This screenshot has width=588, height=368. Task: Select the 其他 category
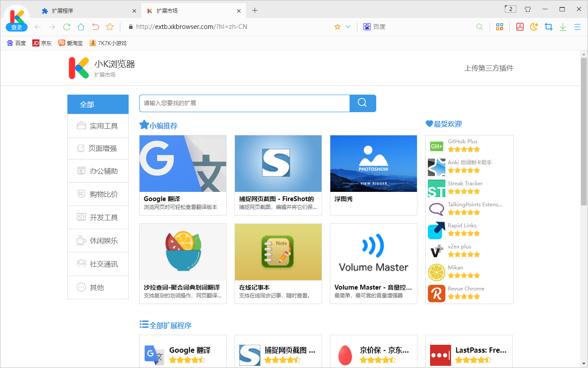pos(98,287)
